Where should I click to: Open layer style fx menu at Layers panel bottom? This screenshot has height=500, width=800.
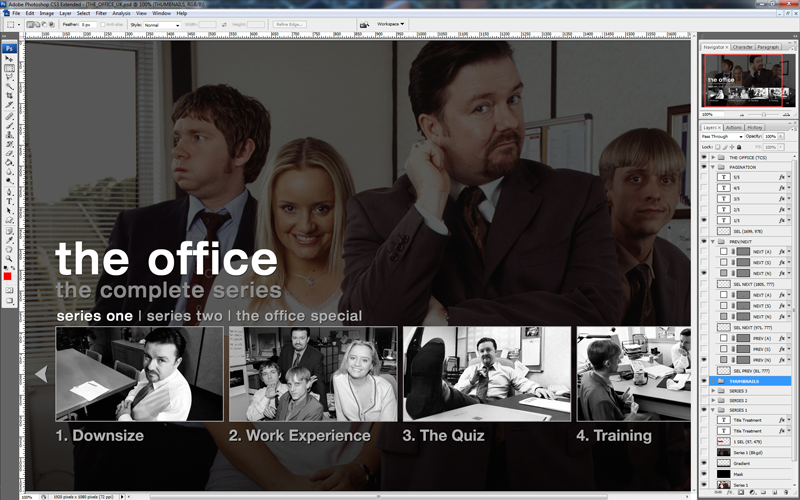[730, 492]
